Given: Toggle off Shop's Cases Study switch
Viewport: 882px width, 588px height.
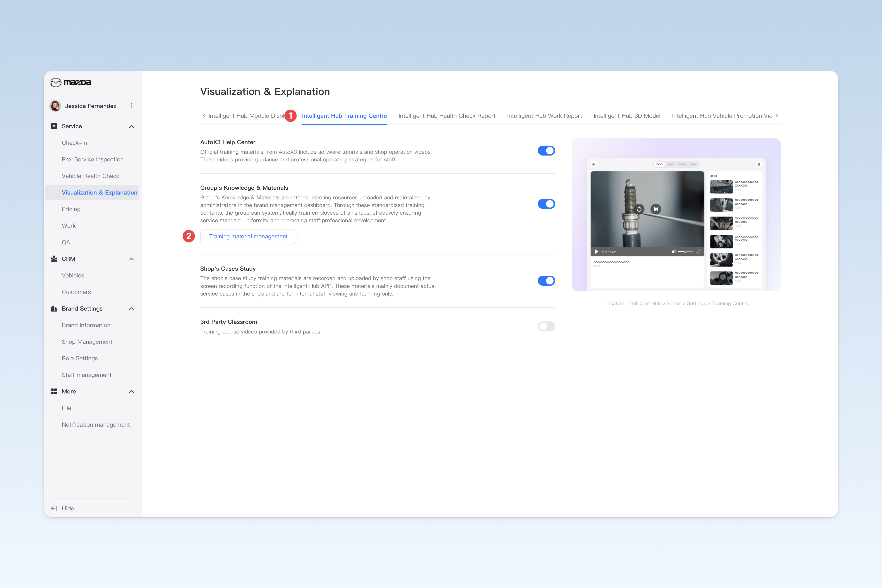Looking at the screenshot, I should 546,281.
